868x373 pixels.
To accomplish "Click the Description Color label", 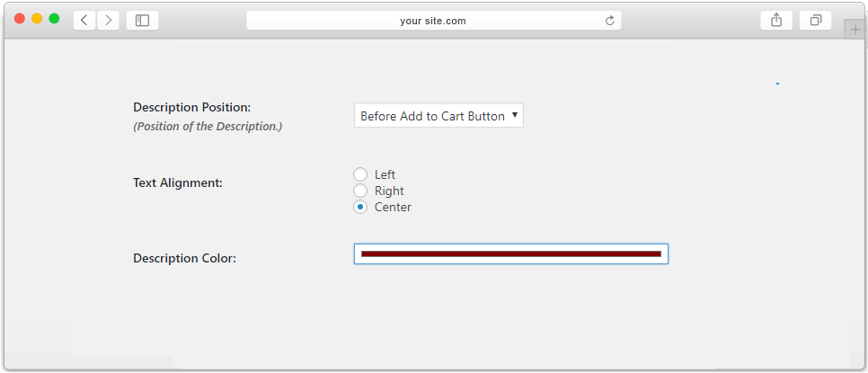I will [184, 259].
